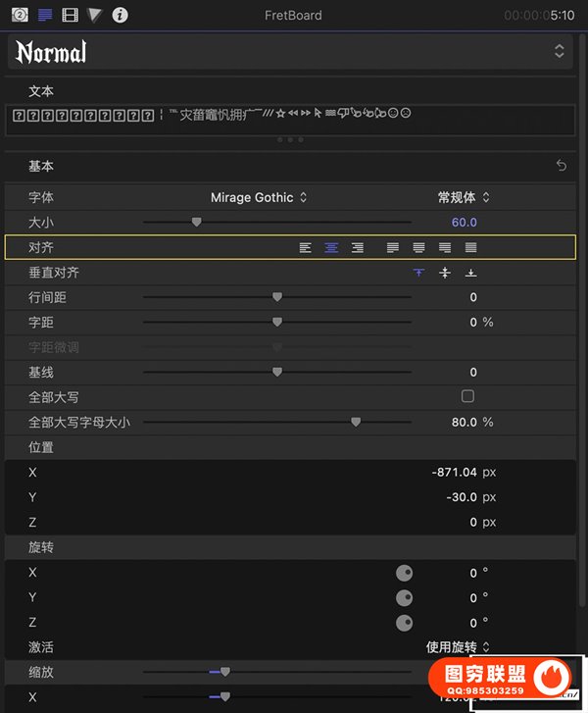Open the Mirage Gothic font dropdown
The width and height of the screenshot is (588, 713).
point(259,197)
